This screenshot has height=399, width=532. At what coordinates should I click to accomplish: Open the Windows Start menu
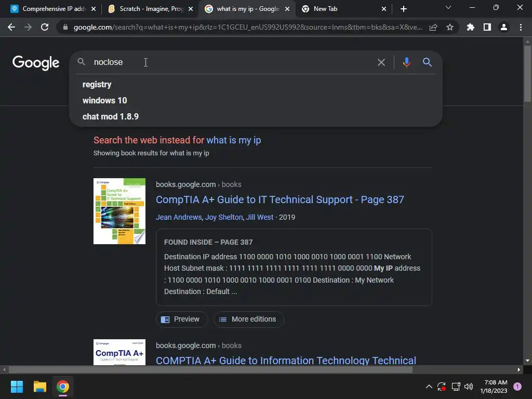pyautogui.click(x=17, y=387)
